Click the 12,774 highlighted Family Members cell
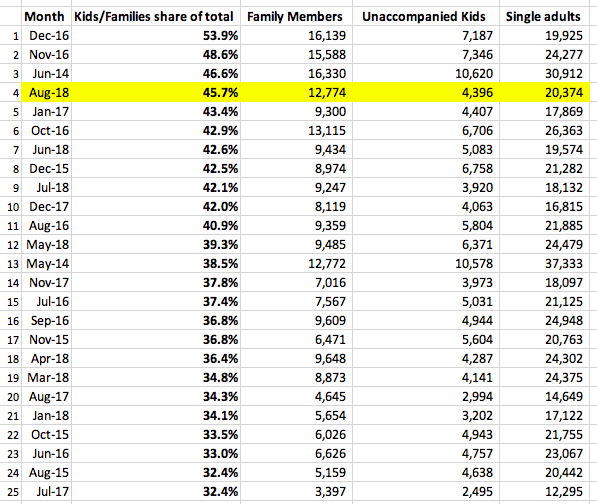 tap(327, 93)
